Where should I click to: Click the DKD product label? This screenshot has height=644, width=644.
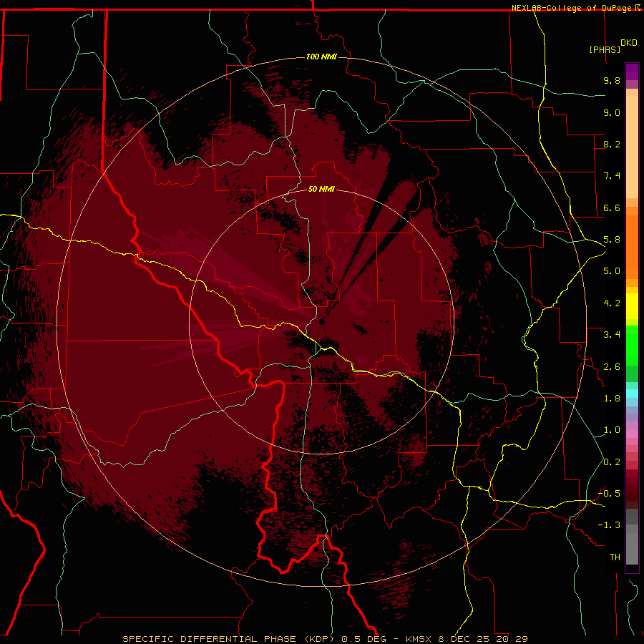[x=629, y=43]
